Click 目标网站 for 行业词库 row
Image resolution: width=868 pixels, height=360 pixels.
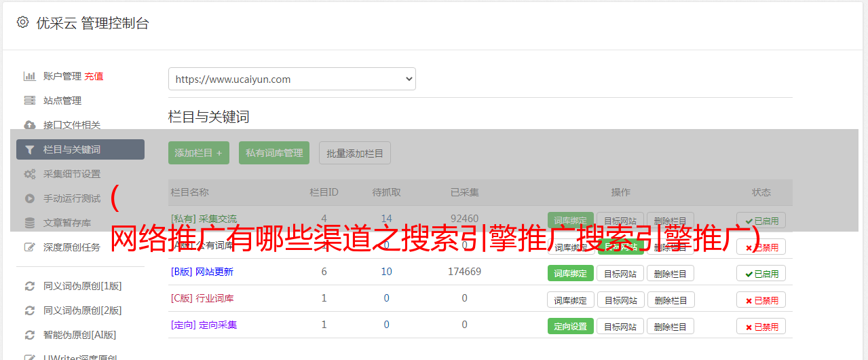(x=620, y=300)
